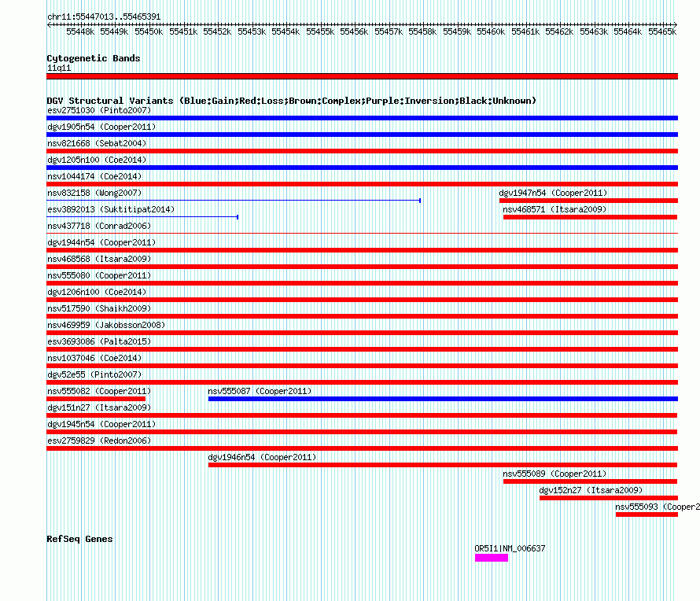
Task: Click the red nsv468571 loss bar
Action: tap(590, 217)
